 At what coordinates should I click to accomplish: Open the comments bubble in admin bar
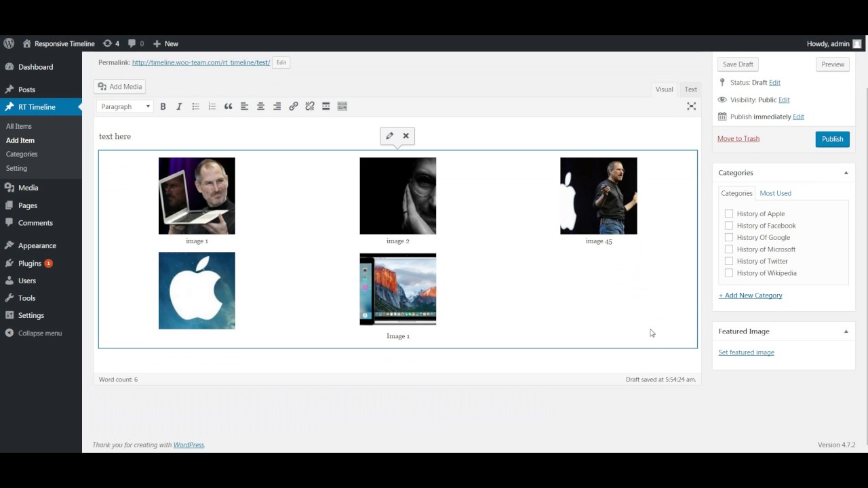pos(136,43)
